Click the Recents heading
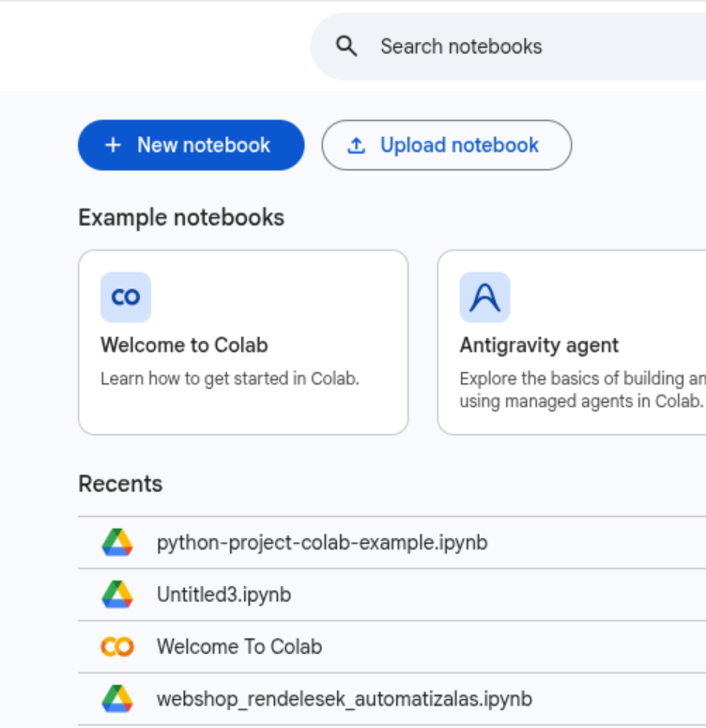The width and height of the screenshot is (706, 728). pyautogui.click(x=120, y=484)
